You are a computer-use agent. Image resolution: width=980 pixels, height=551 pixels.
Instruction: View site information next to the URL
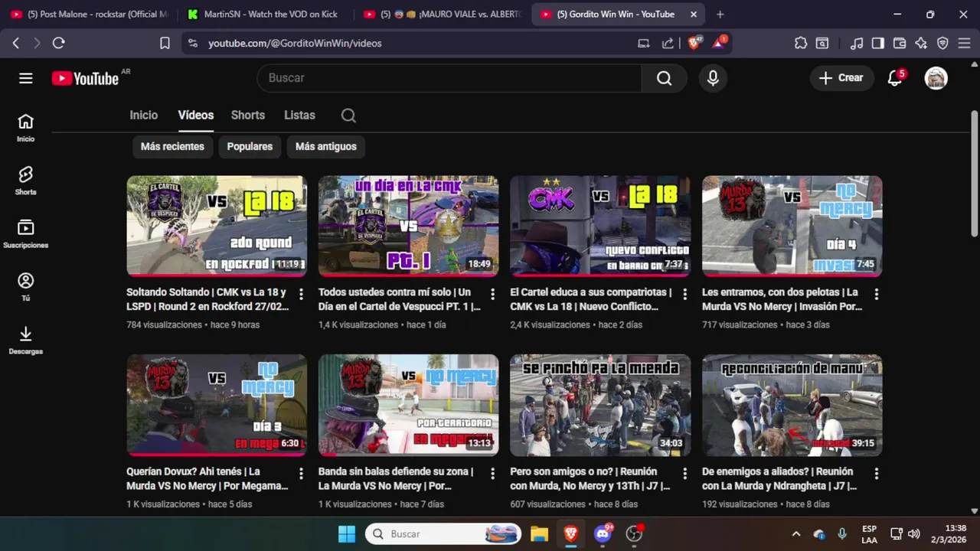coord(192,43)
